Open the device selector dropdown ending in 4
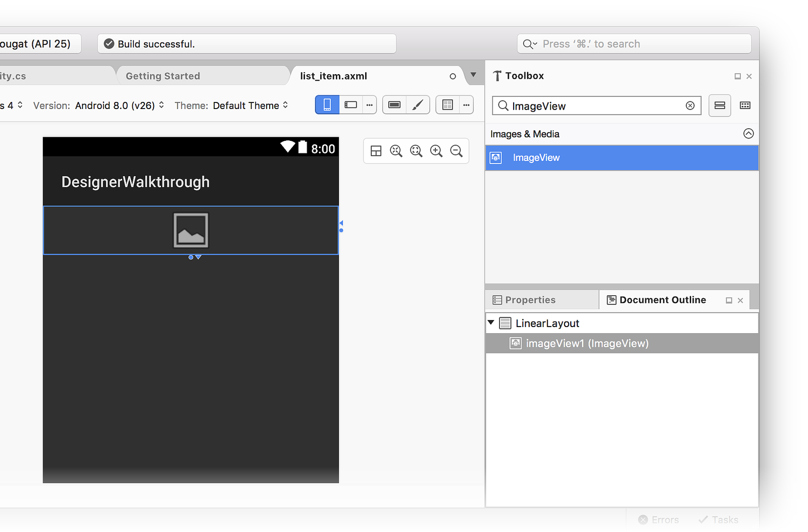The width and height of the screenshot is (808, 532). click(x=12, y=105)
